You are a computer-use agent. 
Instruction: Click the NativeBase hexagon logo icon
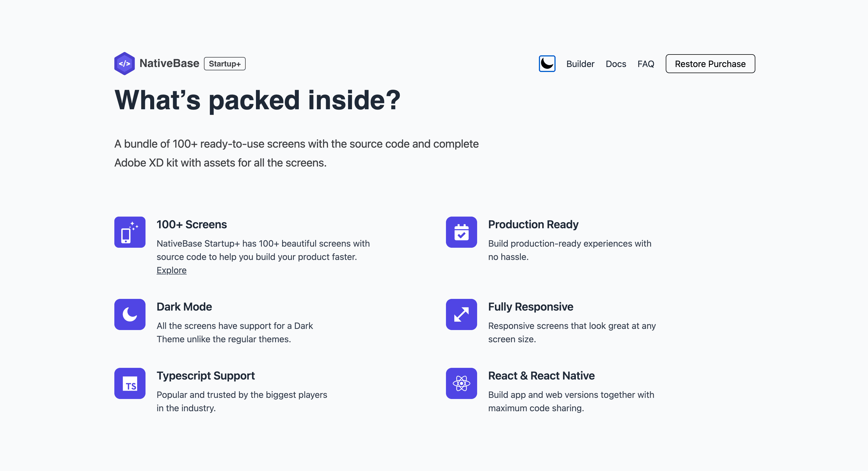[x=124, y=64]
